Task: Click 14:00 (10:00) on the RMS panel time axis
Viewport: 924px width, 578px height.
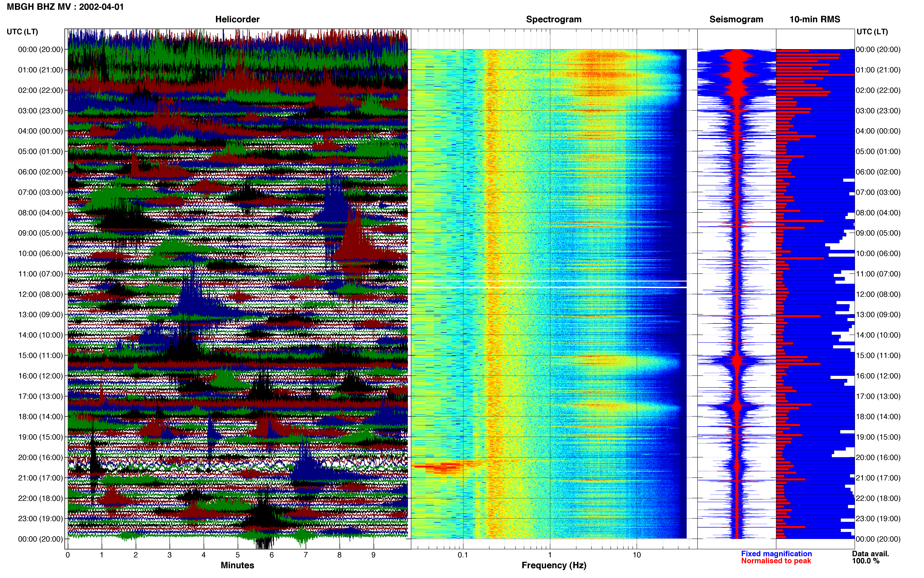Action: pyautogui.click(x=878, y=335)
